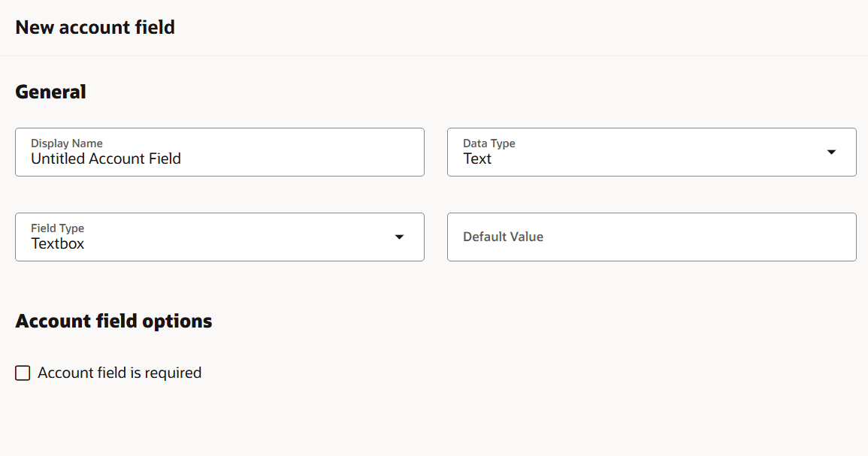The image size is (868, 456).
Task: Click the word 'Untitled' in Display Name
Action: (x=57, y=159)
